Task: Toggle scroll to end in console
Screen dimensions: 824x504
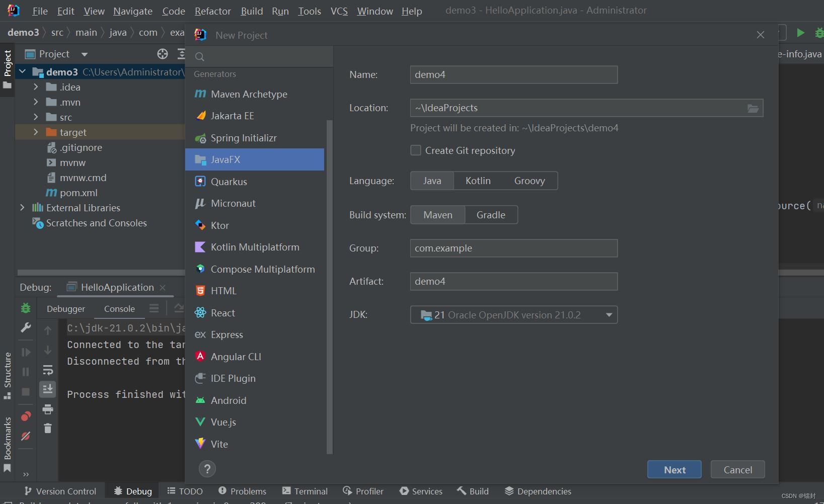Action: click(x=48, y=389)
